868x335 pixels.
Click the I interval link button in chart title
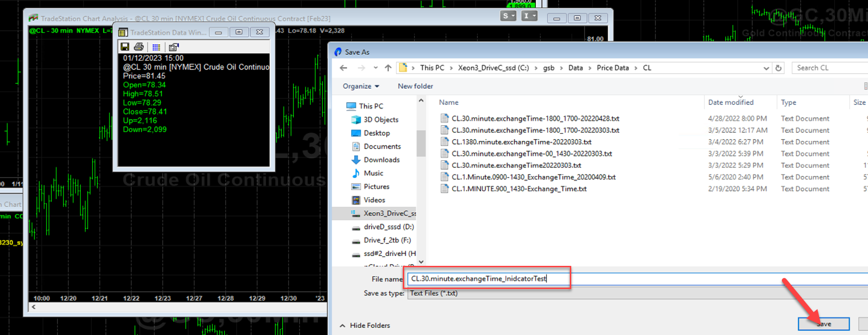point(529,16)
